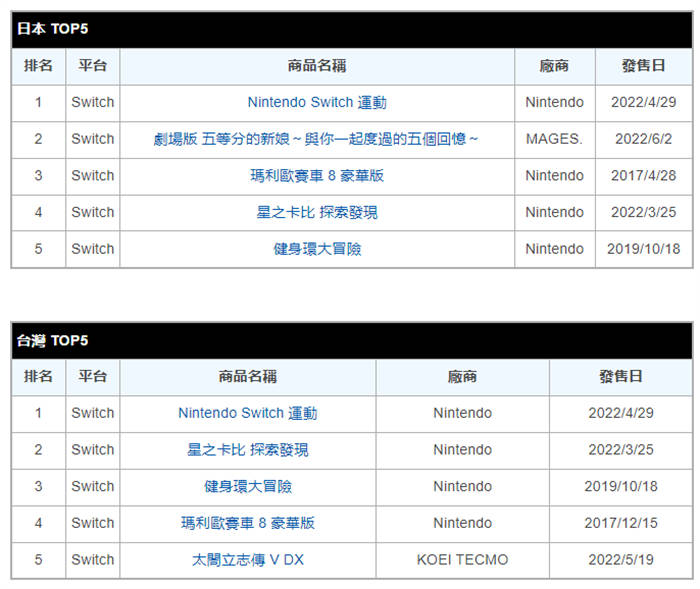Click 平台 header in 日本 TOP5 table
This screenshot has width=700, height=589.
[x=92, y=66]
